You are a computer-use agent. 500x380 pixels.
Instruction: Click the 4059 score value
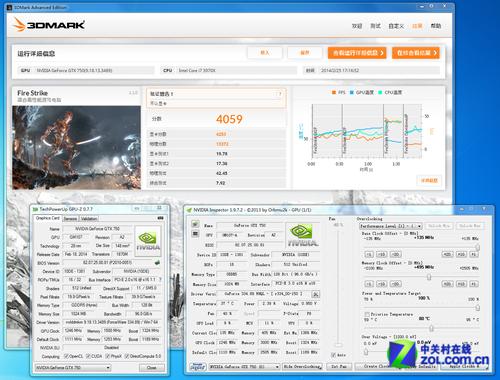tap(229, 119)
